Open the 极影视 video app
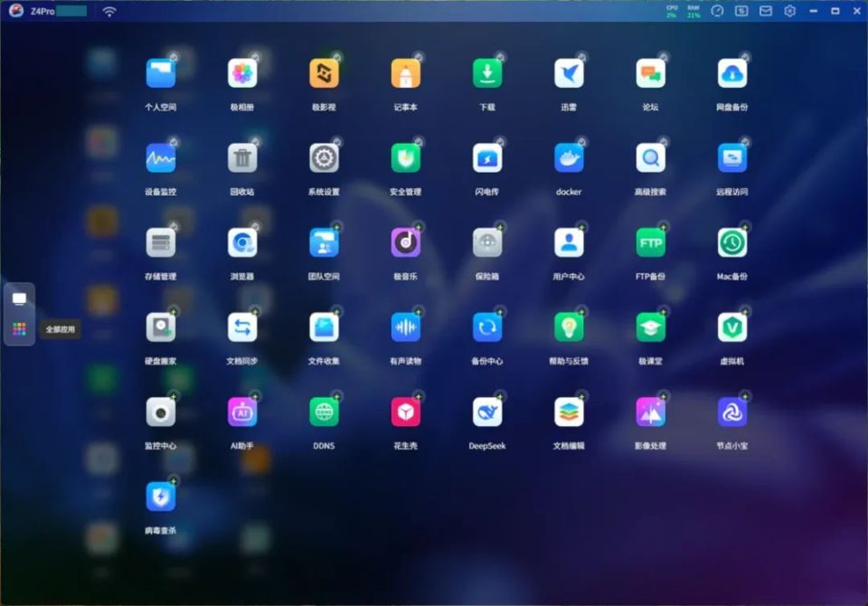Screen dimensions: 868x606 (x=324, y=73)
